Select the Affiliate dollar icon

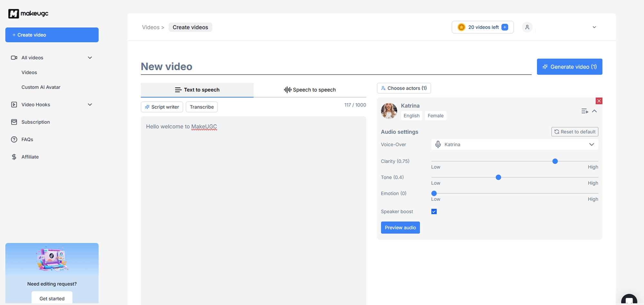[x=14, y=157]
